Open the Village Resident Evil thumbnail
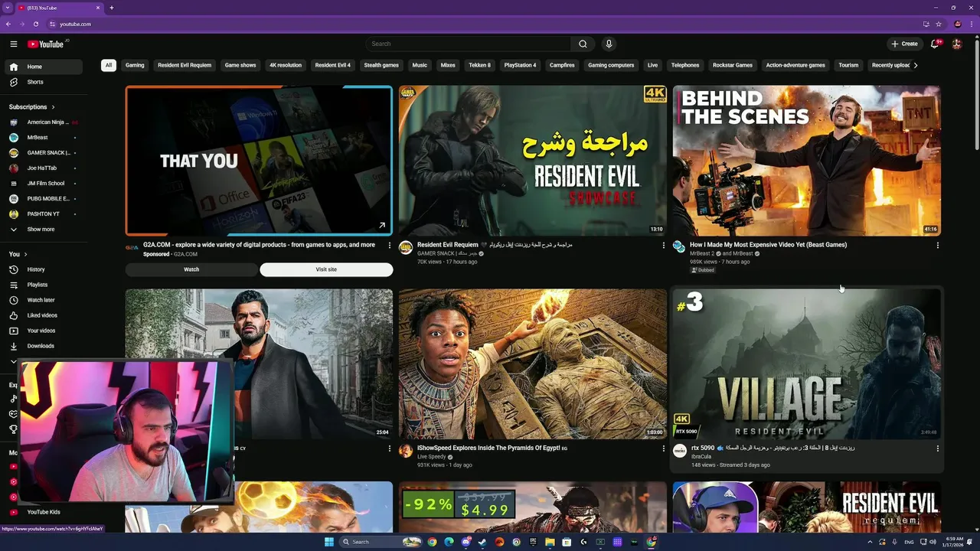980x551 pixels. tap(807, 364)
